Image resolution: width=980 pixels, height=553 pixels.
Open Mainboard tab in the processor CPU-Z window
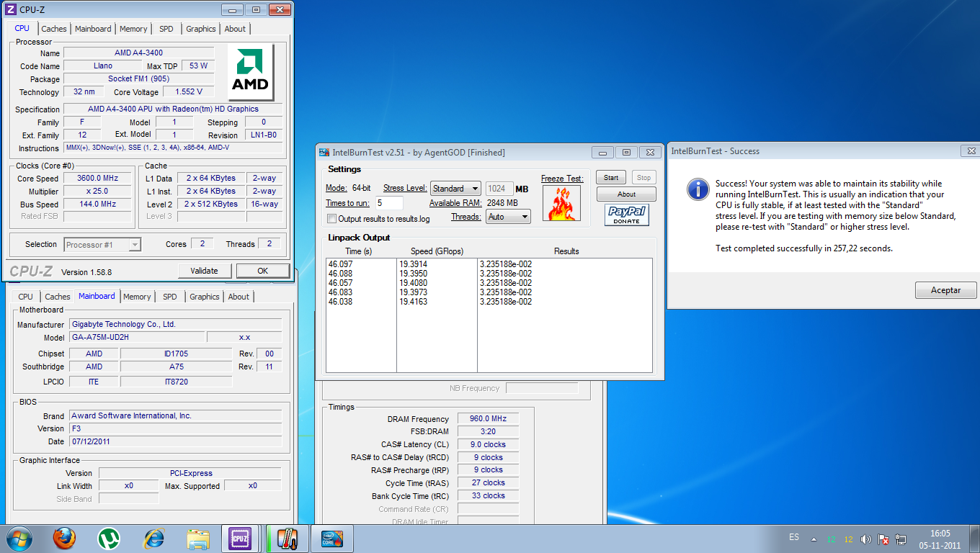[x=94, y=29]
